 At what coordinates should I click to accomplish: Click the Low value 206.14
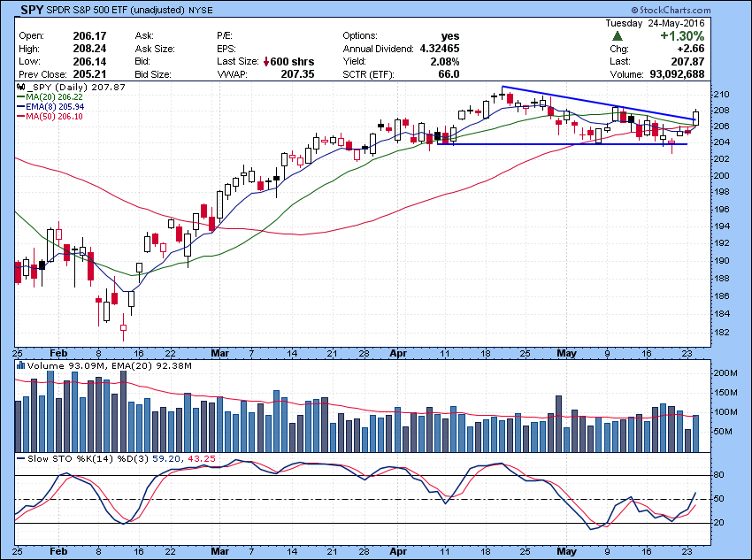pyautogui.click(x=89, y=61)
